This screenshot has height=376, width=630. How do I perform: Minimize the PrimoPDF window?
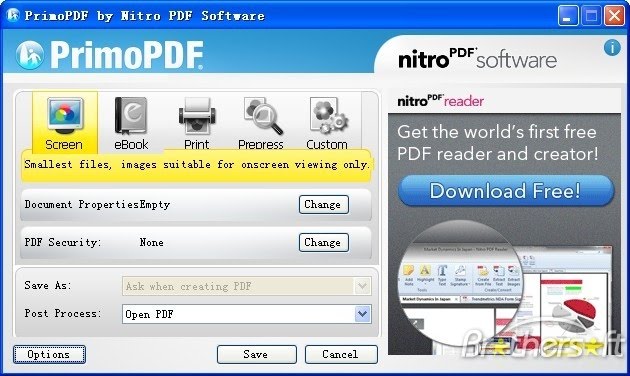pos(568,16)
